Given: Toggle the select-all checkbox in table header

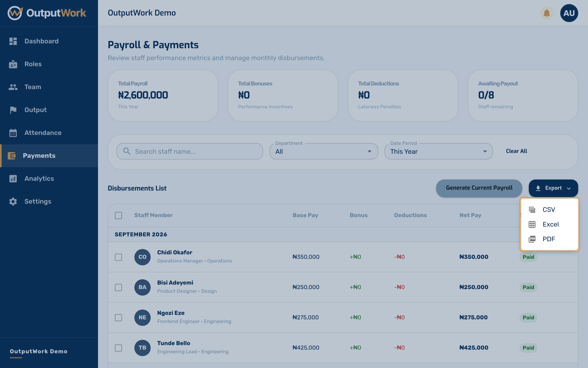Looking at the screenshot, I should click(x=118, y=215).
